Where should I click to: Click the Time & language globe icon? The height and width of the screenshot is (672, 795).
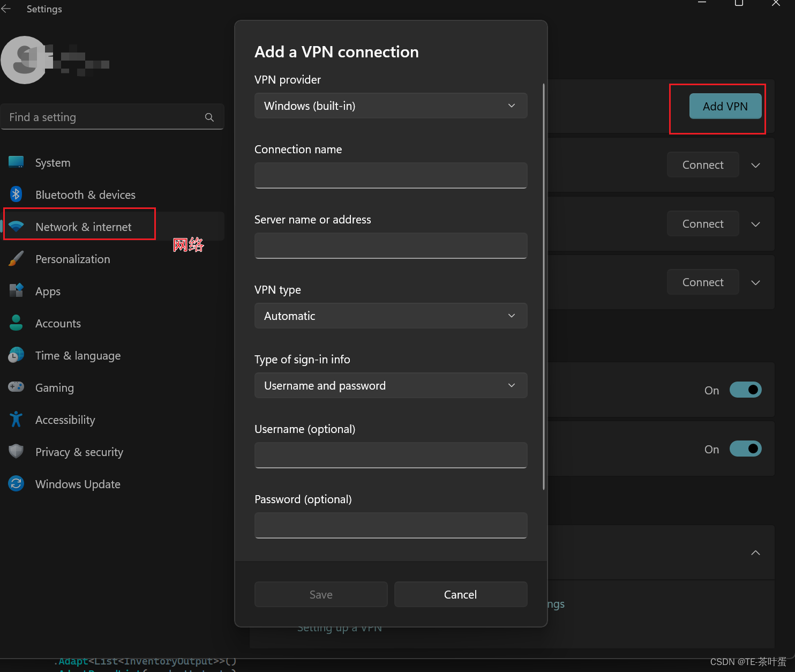click(x=16, y=355)
